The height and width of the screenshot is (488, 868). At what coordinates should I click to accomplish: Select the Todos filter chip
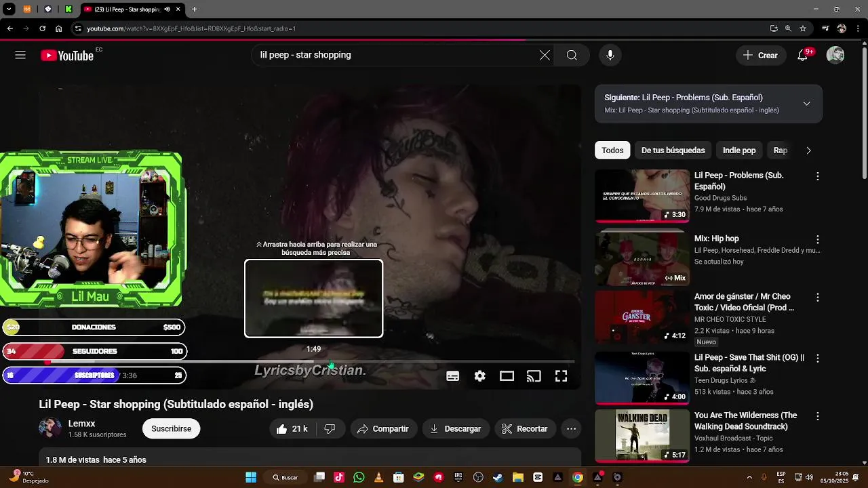[612, 150]
